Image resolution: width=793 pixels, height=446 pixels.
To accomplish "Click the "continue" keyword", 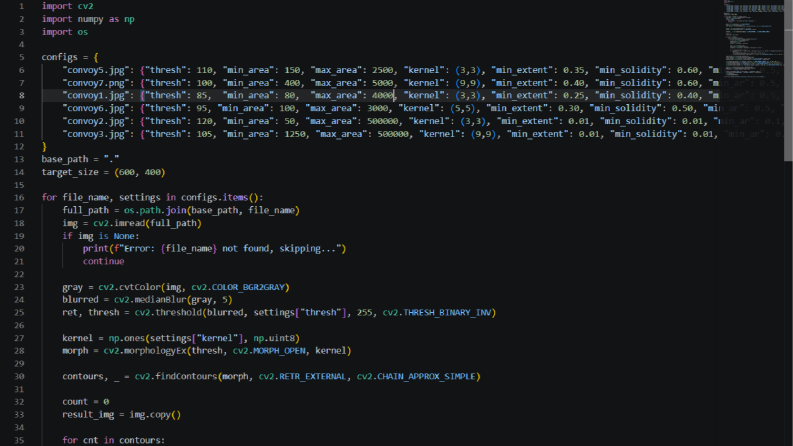I will pyautogui.click(x=104, y=261).
